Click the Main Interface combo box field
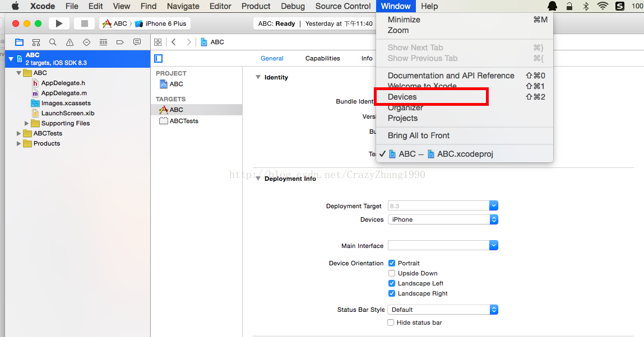Screen dimensions: 644x337 coord(438,245)
